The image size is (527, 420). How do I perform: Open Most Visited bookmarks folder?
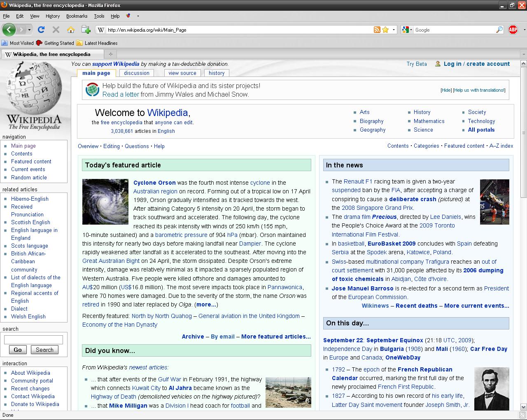tap(18, 43)
